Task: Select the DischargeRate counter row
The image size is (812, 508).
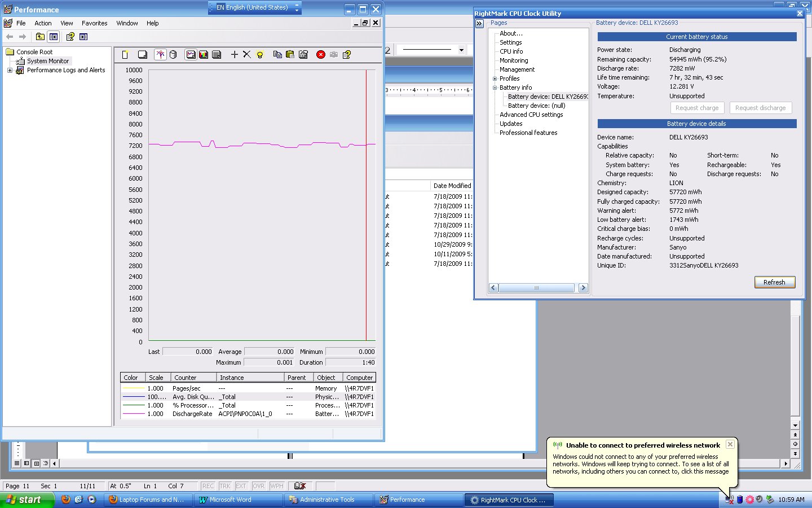Action: pos(248,414)
